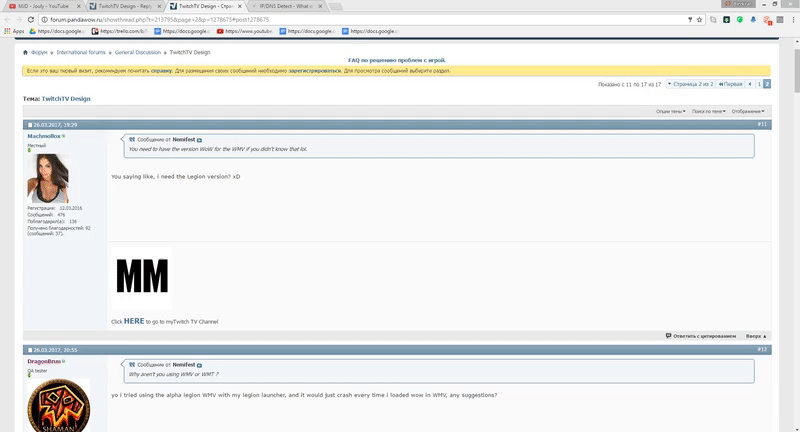Screen dimensions: 800x432
Task: Click the saved-password key icon
Action: click(690, 19)
